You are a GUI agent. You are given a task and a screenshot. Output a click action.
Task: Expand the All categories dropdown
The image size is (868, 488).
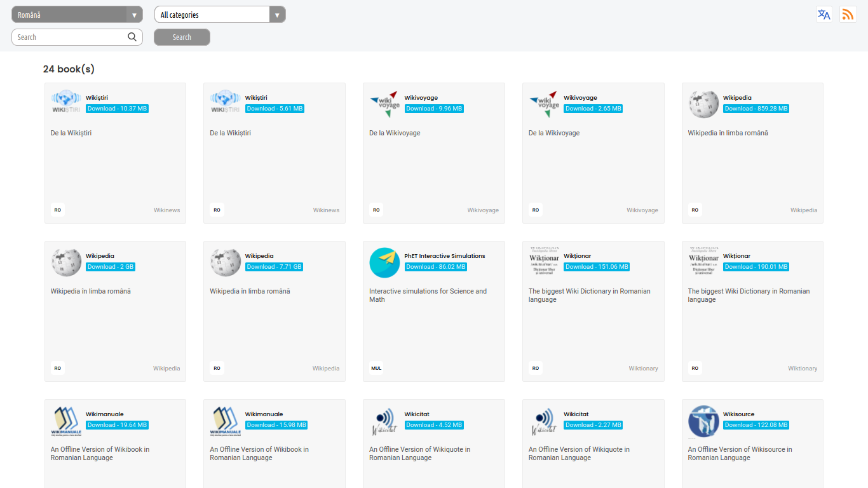[x=220, y=15]
